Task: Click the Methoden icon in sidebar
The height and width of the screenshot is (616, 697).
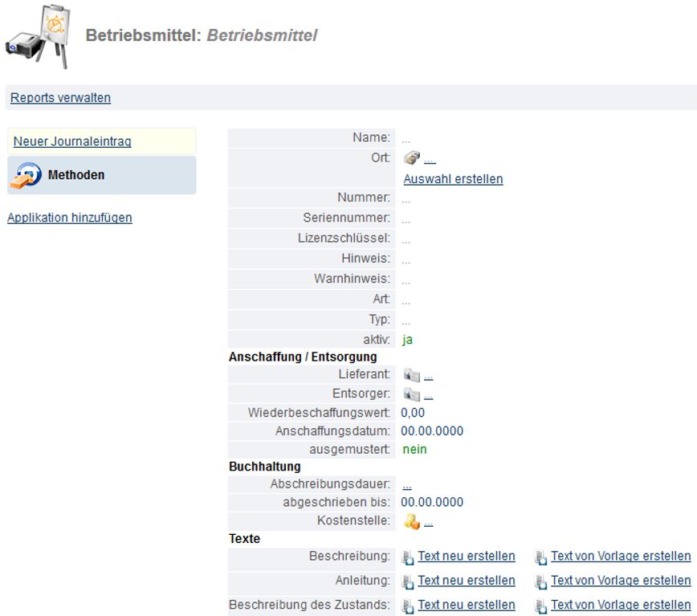Action: (x=26, y=175)
